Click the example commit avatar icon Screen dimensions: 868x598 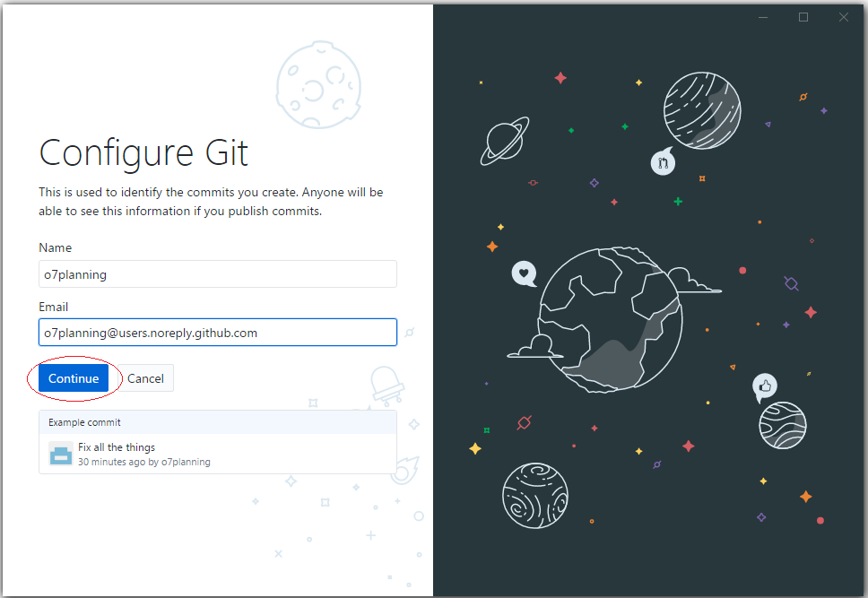(x=60, y=454)
